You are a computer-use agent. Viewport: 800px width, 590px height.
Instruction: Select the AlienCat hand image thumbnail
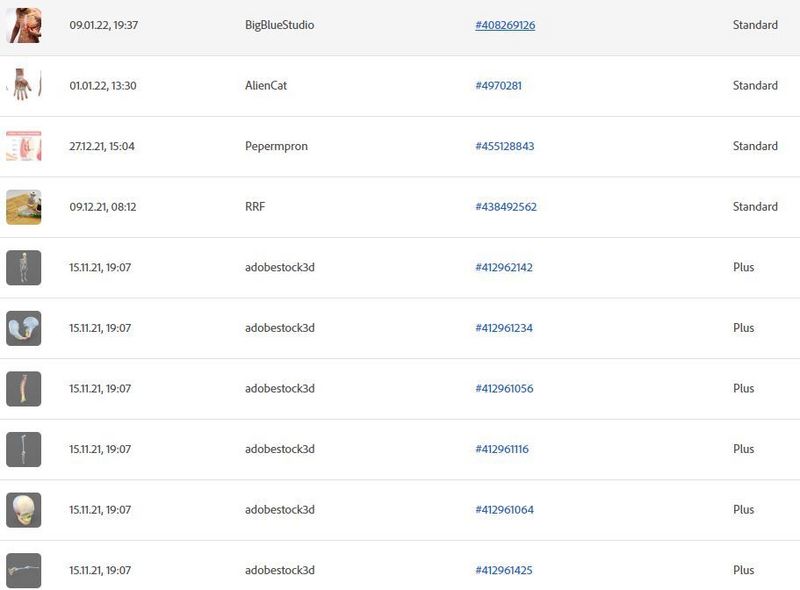pyautogui.click(x=23, y=86)
